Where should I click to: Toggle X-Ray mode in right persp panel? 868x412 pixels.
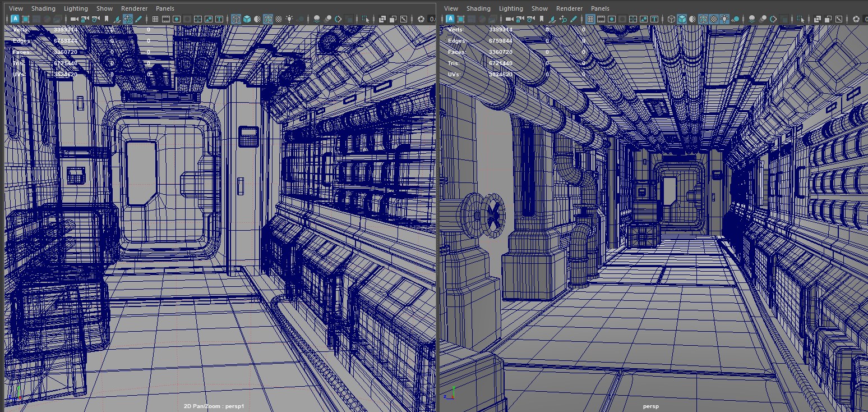coord(817,19)
